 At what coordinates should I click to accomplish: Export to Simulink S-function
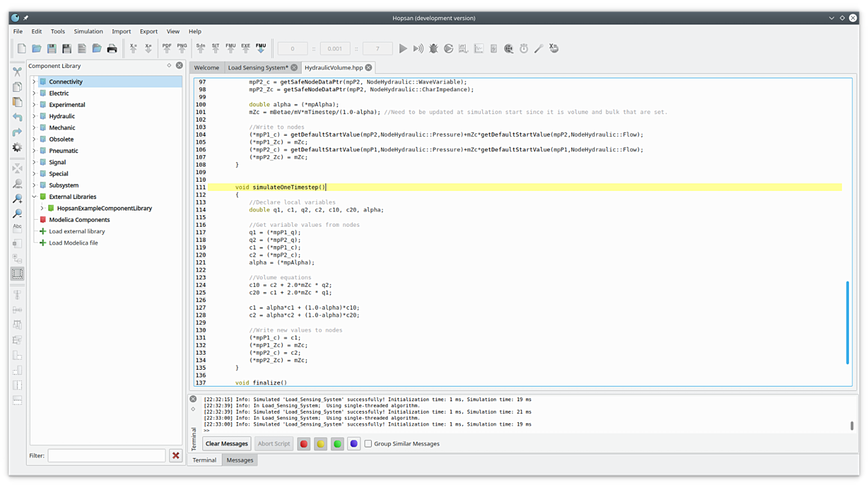pos(200,48)
